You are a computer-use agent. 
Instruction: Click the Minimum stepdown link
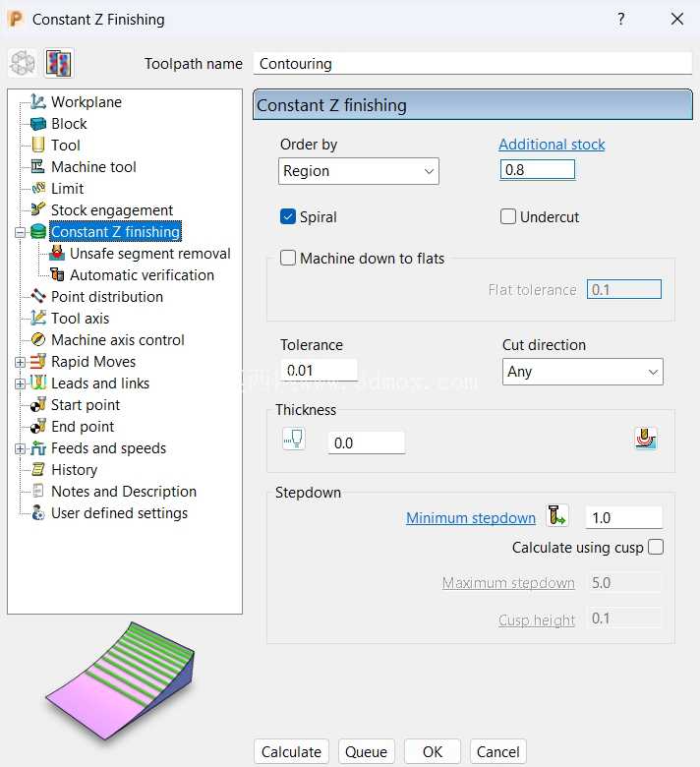point(471,517)
